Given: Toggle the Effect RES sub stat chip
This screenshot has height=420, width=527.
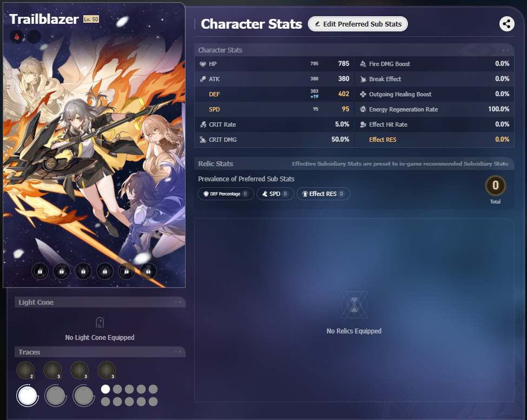Looking at the screenshot, I should pos(324,194).
